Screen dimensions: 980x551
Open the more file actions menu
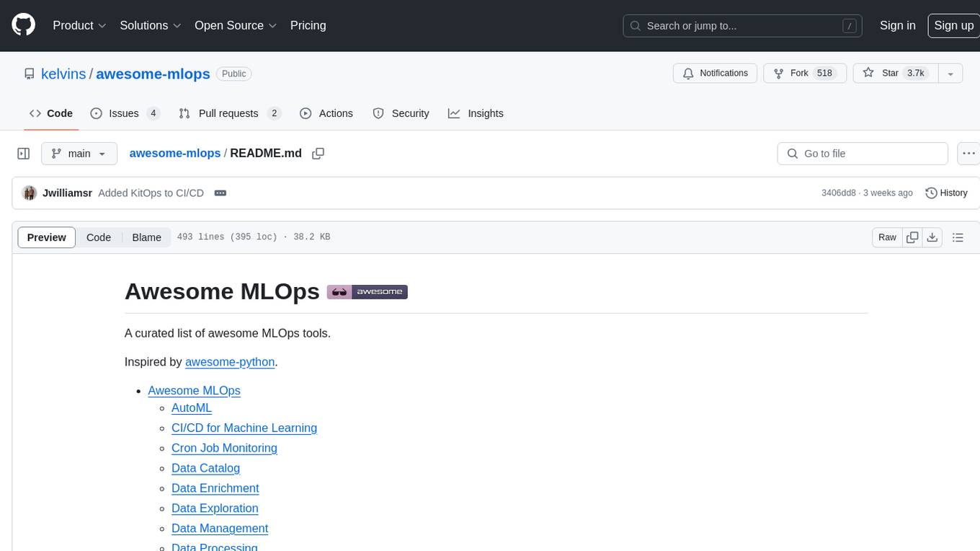click(x=968, y=154)
